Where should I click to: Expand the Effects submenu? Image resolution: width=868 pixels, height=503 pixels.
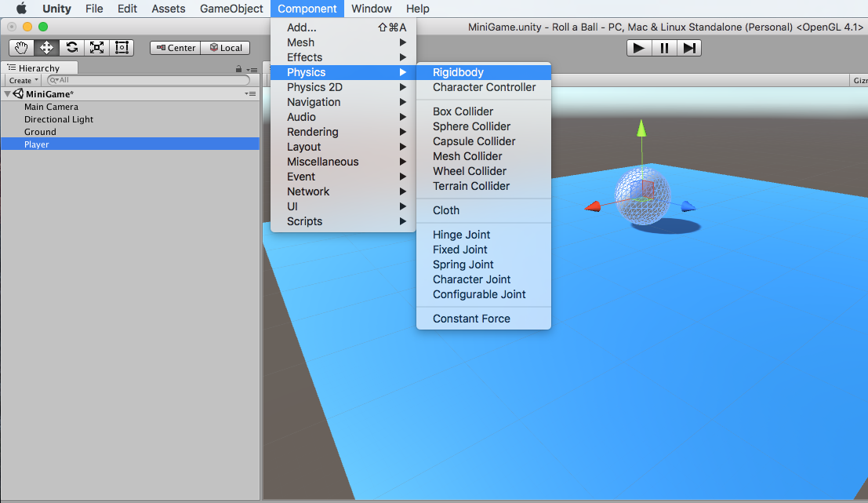pos(343,57)
